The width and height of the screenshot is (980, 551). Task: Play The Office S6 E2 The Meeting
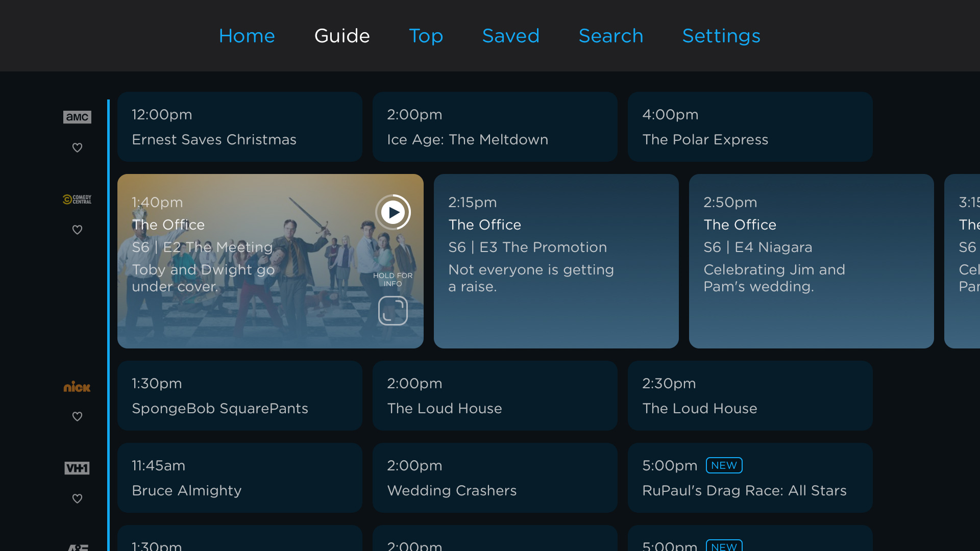(x=393, y=212)
